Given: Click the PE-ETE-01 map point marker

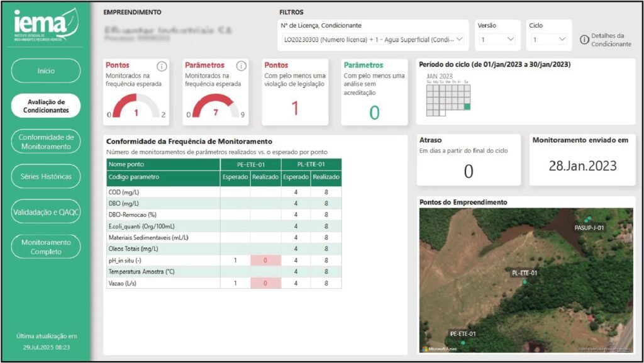Looking at the screenshot, I should click(463, 343).
